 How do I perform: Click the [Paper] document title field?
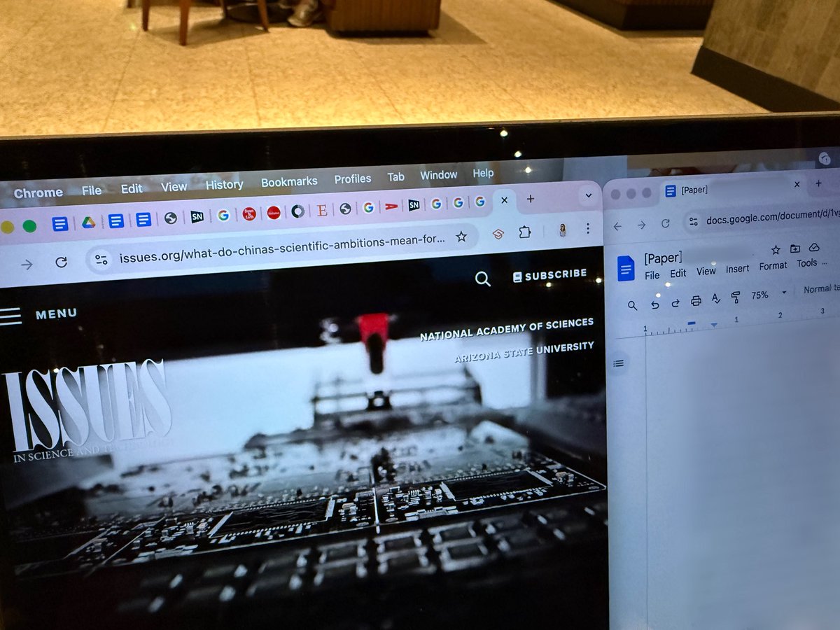(662, 258)
